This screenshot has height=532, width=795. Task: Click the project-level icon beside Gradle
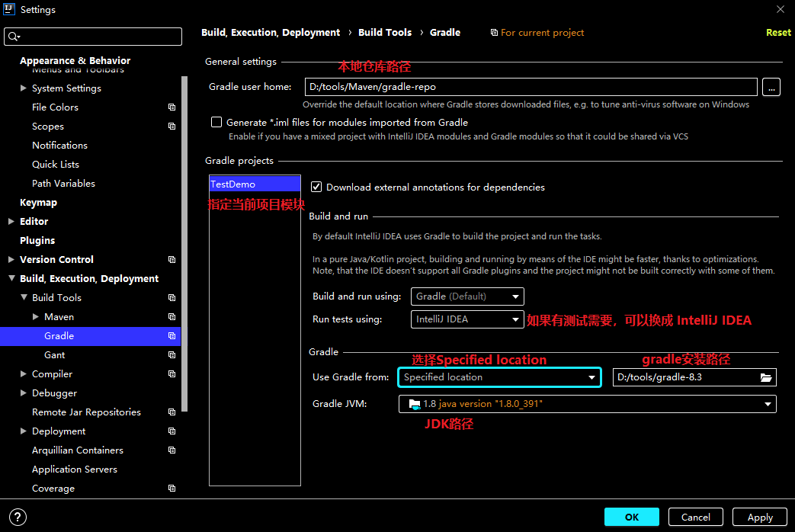172,335
